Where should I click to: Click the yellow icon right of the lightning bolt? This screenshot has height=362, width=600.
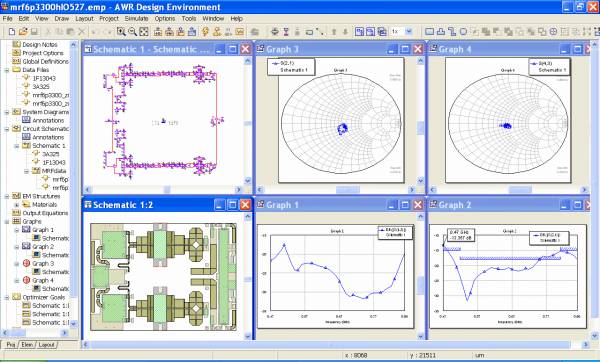click(x=217, y=32)
